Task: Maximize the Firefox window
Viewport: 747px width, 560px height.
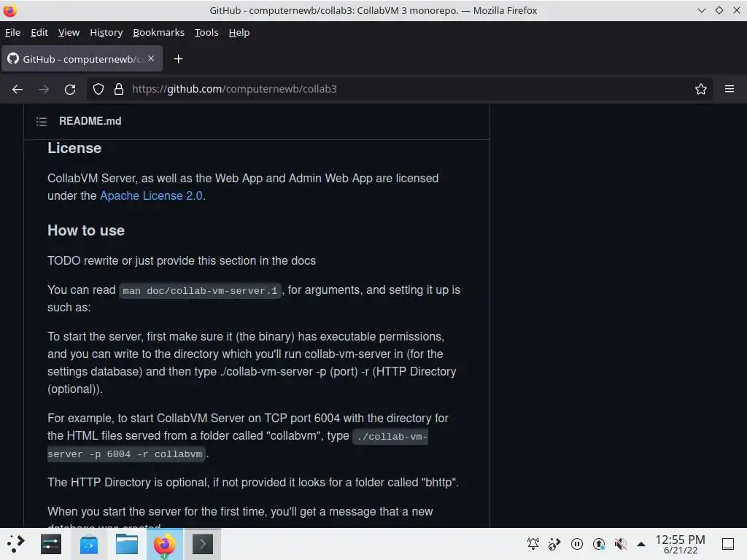Action: (719, 10)
